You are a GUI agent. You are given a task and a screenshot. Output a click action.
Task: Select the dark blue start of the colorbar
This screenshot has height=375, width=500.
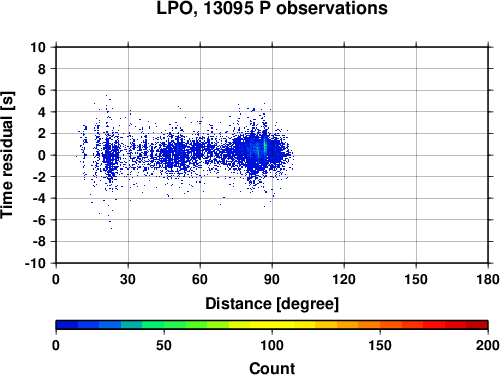(x=67, y=325)
